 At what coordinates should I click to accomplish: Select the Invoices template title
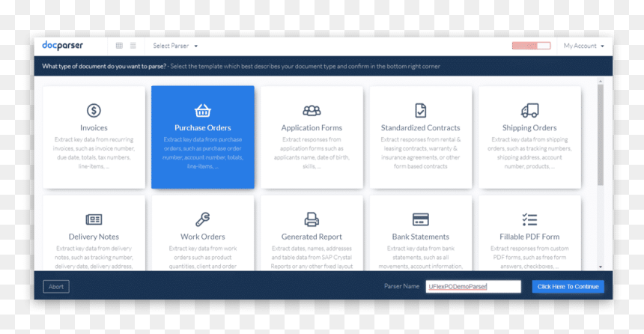[x=94, y=128]
